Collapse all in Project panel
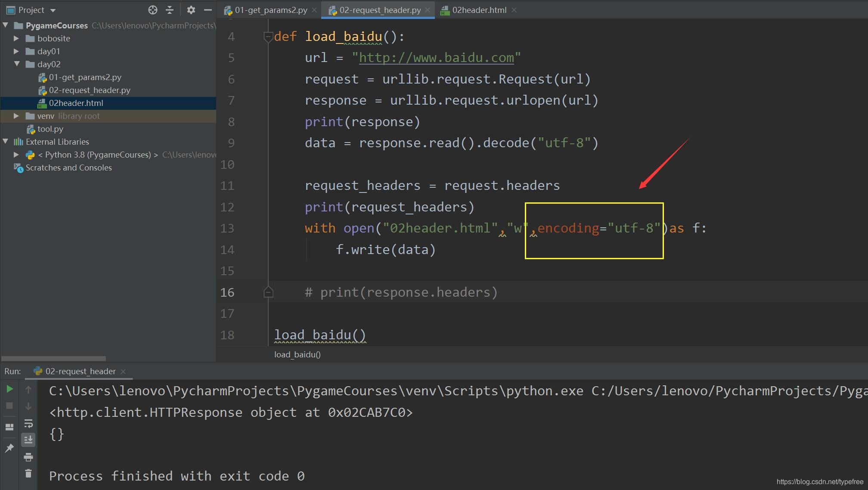Viewport: 868px width, 490px height. coord(170,10)
